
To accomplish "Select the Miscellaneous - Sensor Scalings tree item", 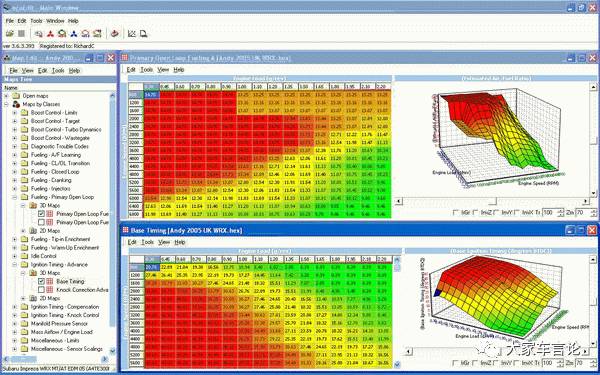I will 67,349.
